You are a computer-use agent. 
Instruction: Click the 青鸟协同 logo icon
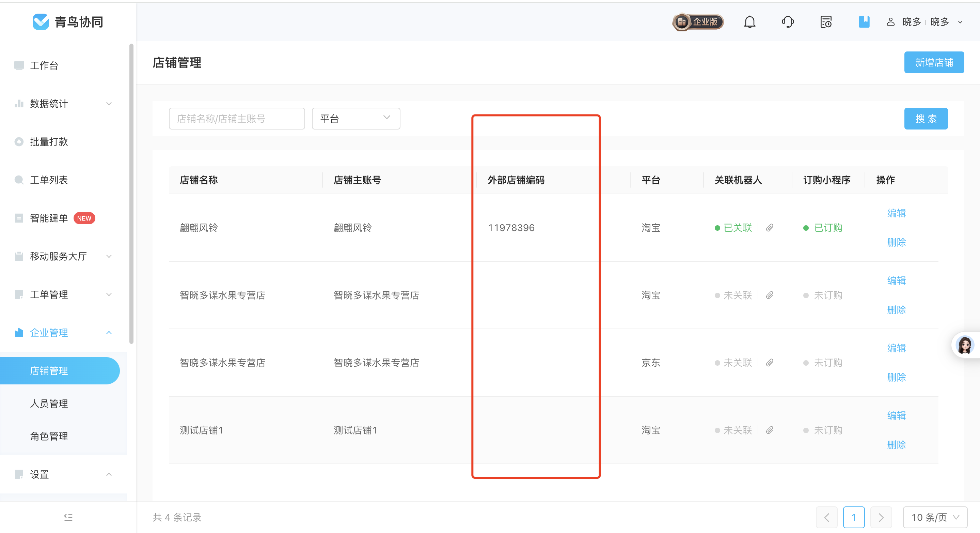click(41, 22)
